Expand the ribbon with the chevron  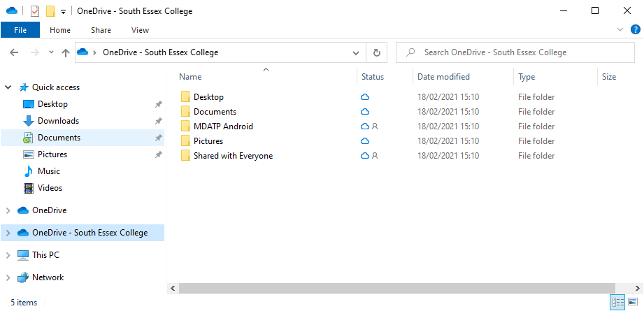[620, 29]
